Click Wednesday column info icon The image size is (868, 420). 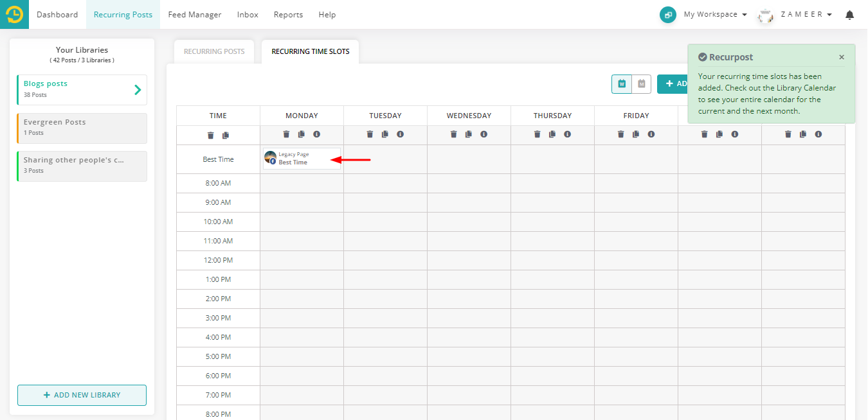click(484, 134)
